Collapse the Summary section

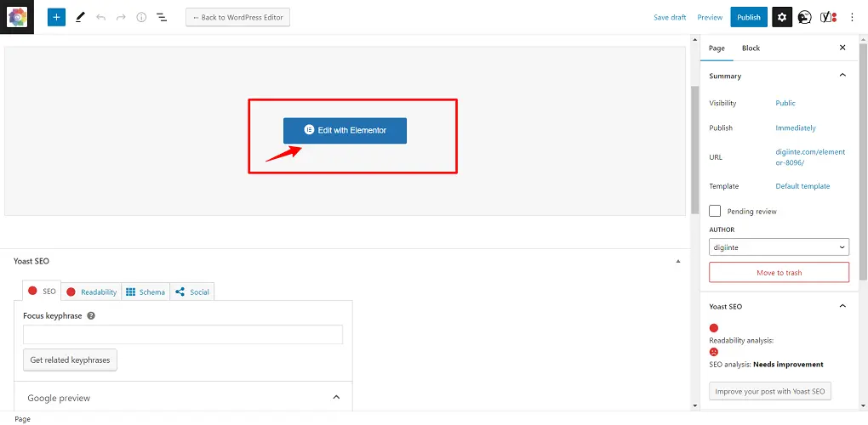click(842, 76)
